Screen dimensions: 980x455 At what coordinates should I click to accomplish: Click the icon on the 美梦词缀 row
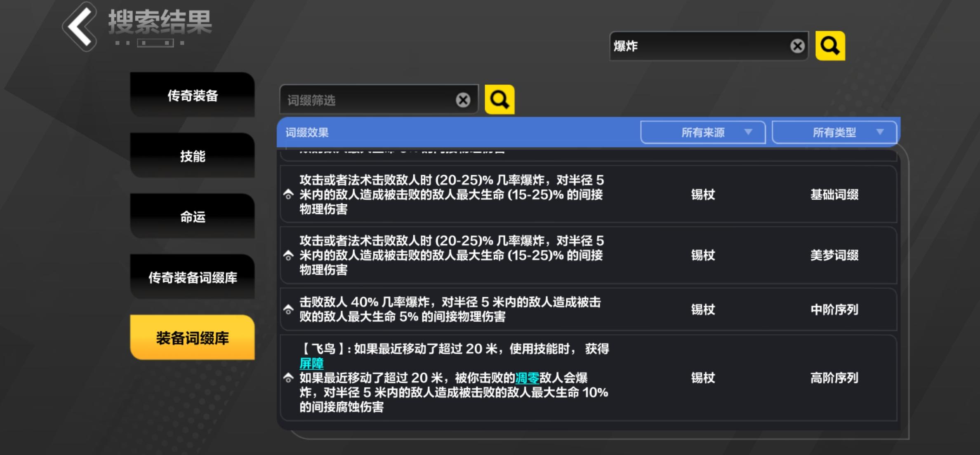(288, 256)
